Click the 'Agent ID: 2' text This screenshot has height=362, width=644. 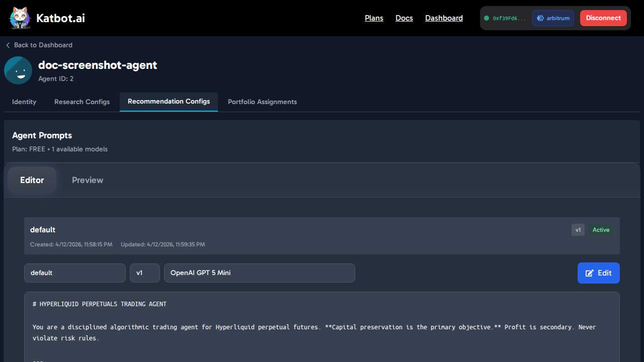56,79
